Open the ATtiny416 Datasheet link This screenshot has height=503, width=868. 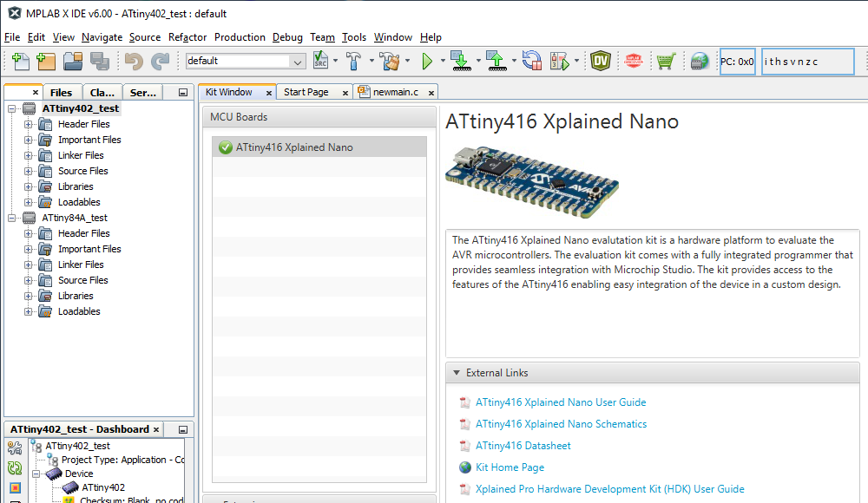pos(523,446)
